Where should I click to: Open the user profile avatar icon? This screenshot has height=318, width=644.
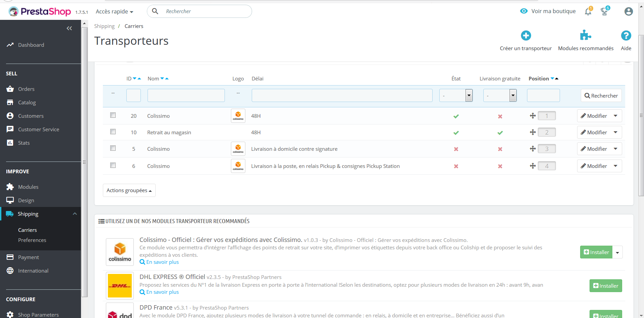(x=629, y=11)
